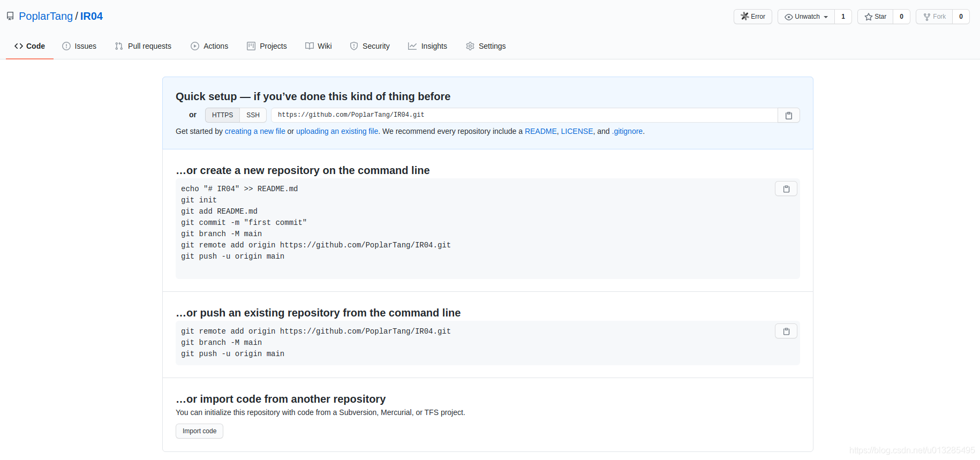Click the repository icon beside PoplarTang
Screen dimensions: 980x460
(10, 16)
